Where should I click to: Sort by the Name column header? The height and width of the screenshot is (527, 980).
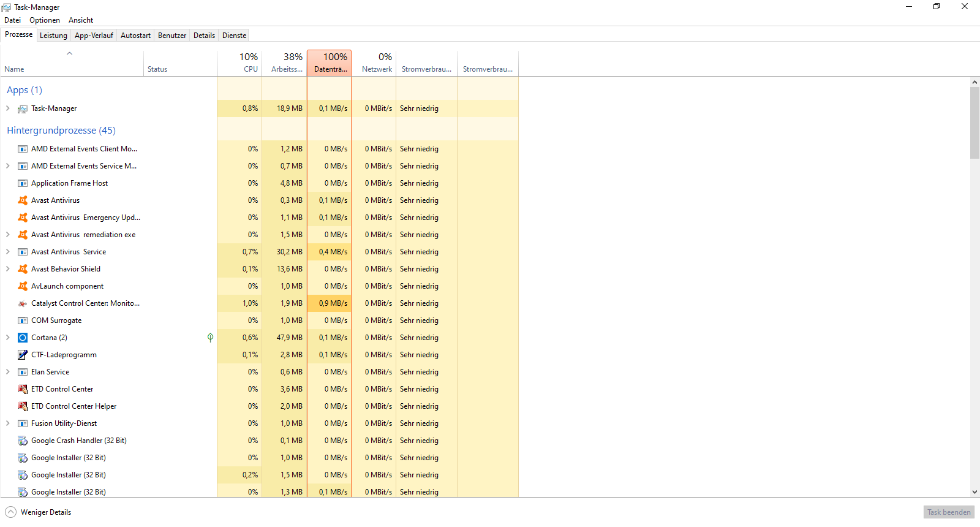coord(72,63)
